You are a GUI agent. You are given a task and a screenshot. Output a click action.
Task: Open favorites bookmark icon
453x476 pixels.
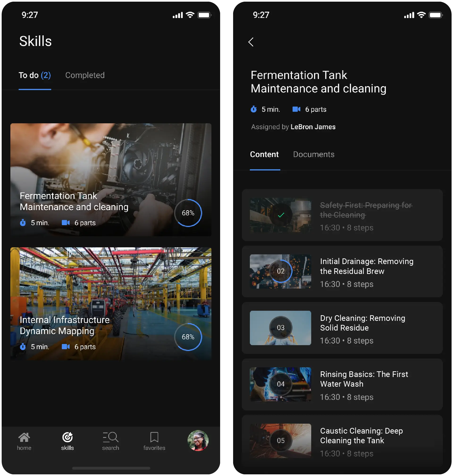pos(154,438)
